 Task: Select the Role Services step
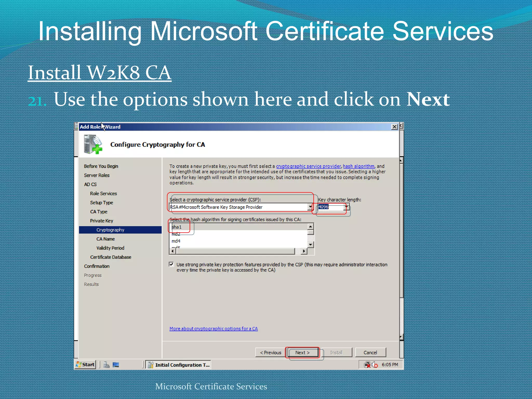103,194
